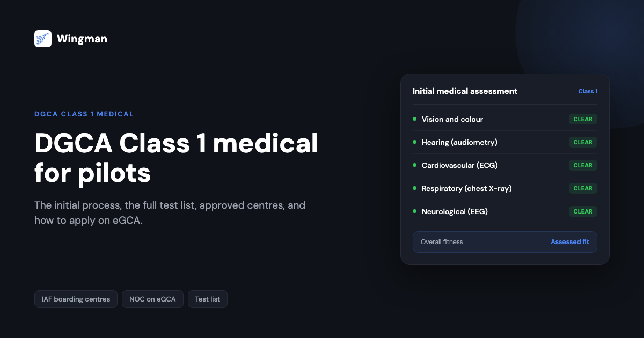Click the green dot beside Vision and colour

(414, 119)
